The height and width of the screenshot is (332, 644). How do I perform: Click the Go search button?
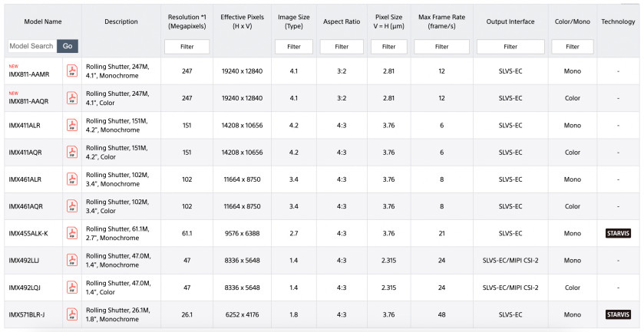68,46
